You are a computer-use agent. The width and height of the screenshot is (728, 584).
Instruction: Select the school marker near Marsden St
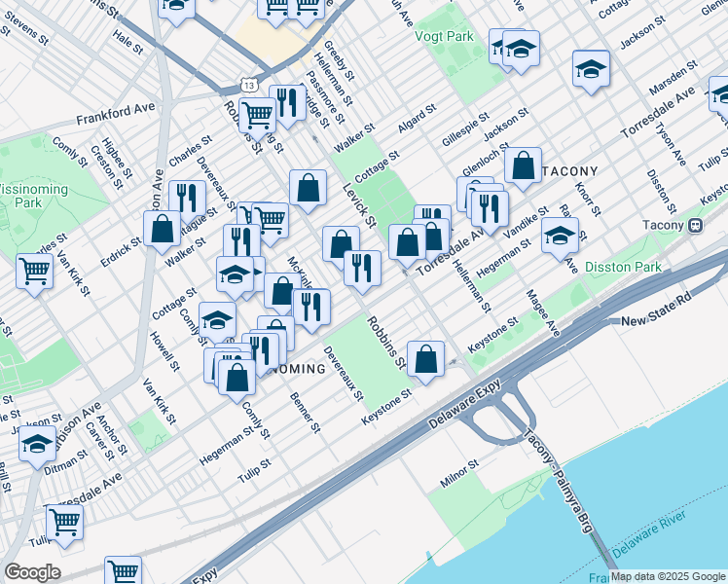click(591, 70)
